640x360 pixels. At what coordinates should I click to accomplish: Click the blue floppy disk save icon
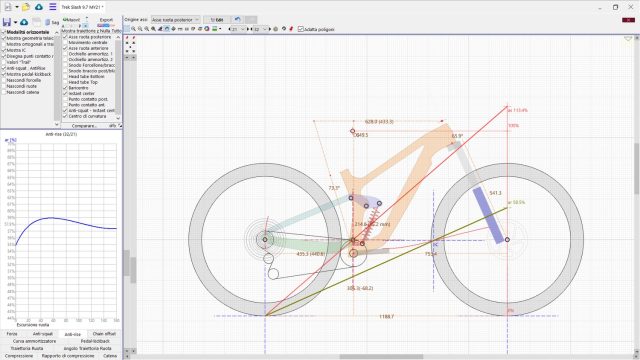coord(7,22)
